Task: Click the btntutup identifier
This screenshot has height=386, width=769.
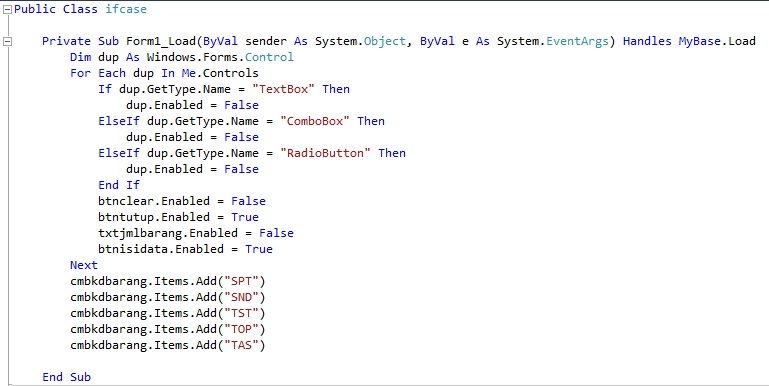Action: click(x=126, y=217)
